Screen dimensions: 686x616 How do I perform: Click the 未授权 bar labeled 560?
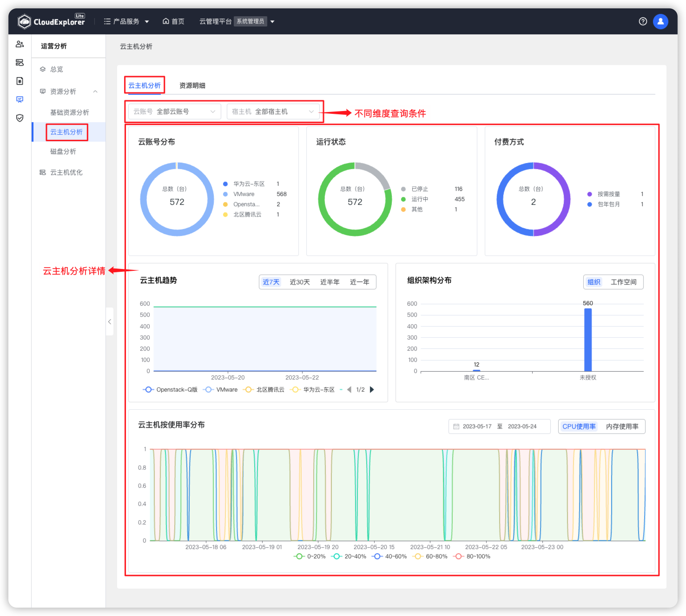coord(587,340)
